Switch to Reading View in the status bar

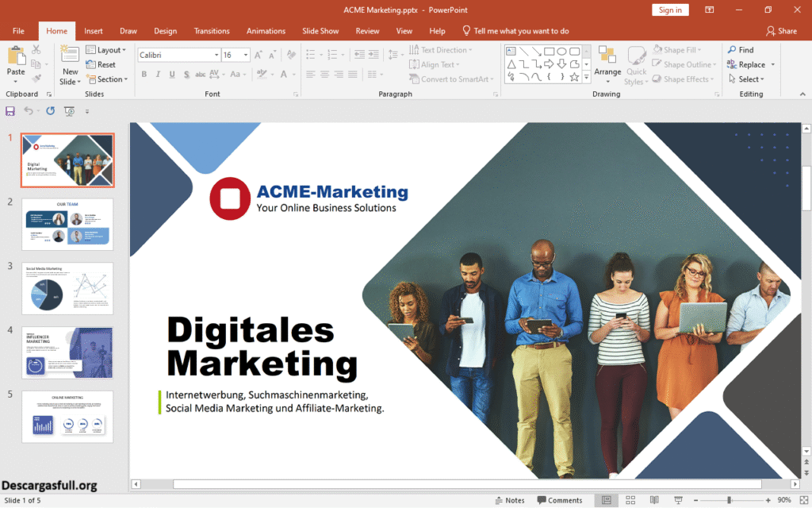tap(654, 500)
